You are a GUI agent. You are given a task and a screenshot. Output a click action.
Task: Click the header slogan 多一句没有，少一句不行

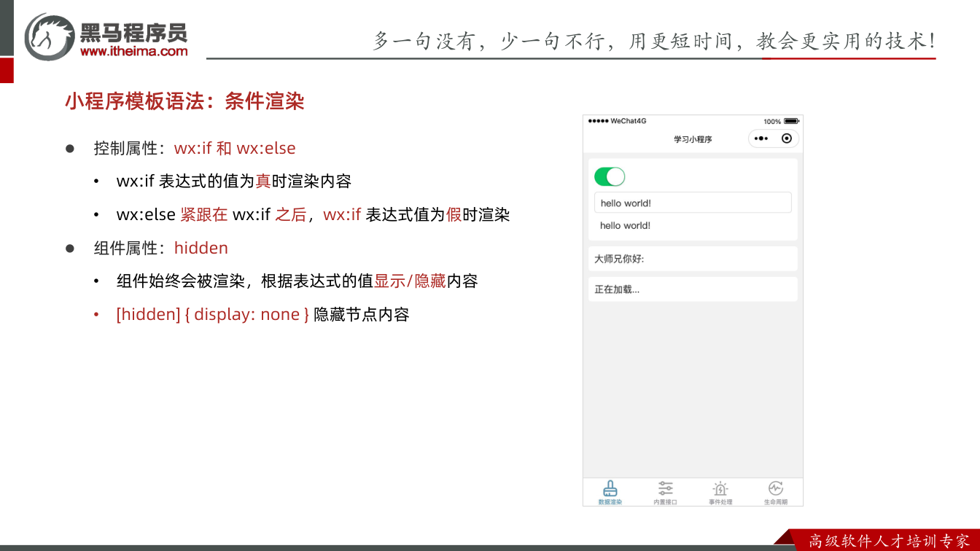pyautogui.click(x=654, y=41)
